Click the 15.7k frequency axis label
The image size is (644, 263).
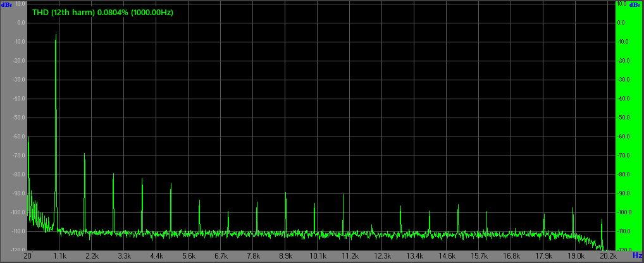tap(479, 256)
